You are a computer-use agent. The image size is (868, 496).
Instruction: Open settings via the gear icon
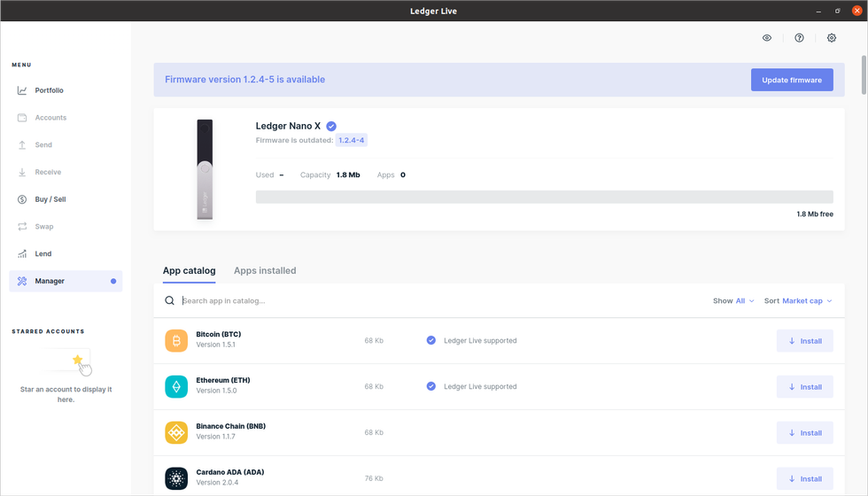(831, 38)
